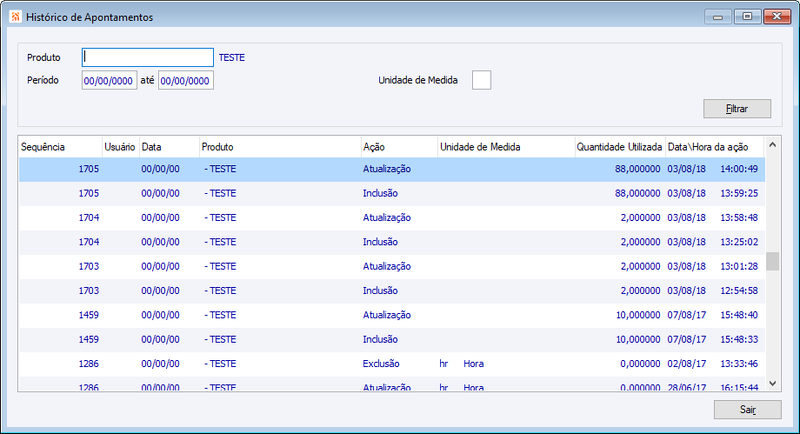Image resolution: width=800 pixels, height=434 pixels.
Task: Click the Data\Hora da ação column header
Action: [x=715, y=147]
